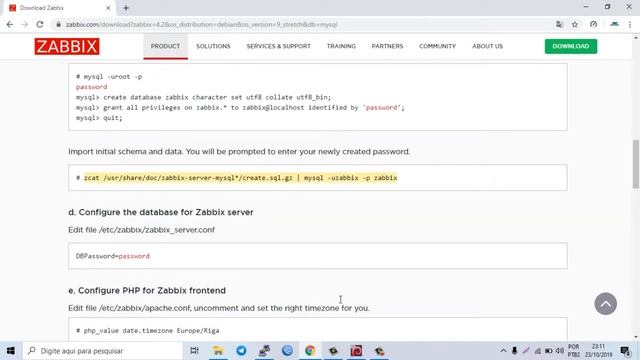Image resolution: width=640 pixels, height=360 pixels.
Task: Click the 'mysql> quit;' line
Action: click(x=99, y=118)
